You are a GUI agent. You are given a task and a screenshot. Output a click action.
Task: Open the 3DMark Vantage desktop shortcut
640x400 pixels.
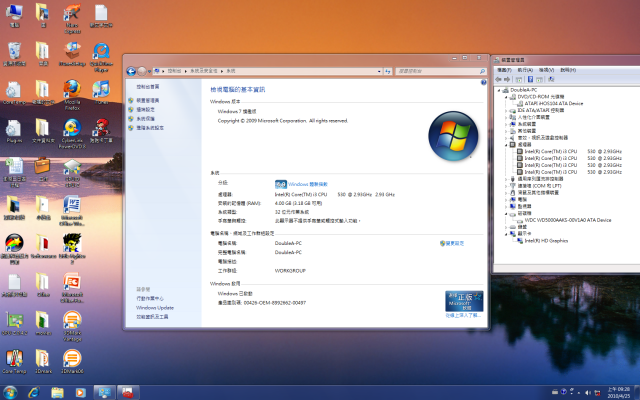(72, 326)
